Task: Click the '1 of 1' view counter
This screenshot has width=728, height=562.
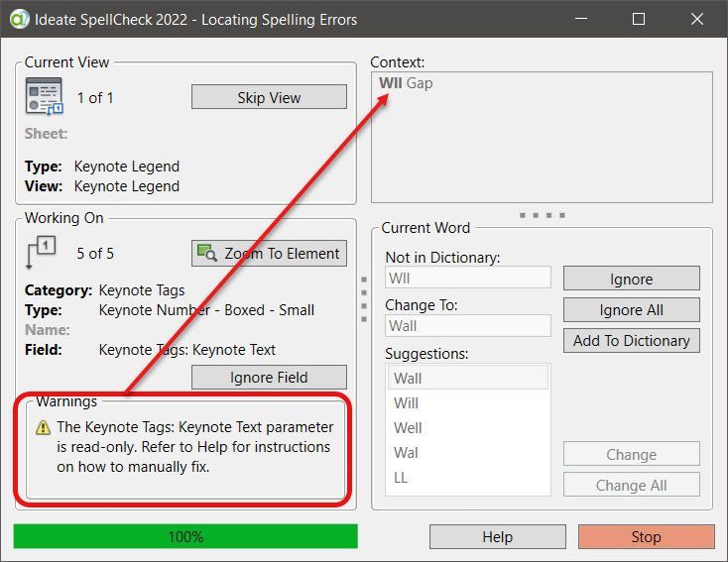Action: (95, 98)
